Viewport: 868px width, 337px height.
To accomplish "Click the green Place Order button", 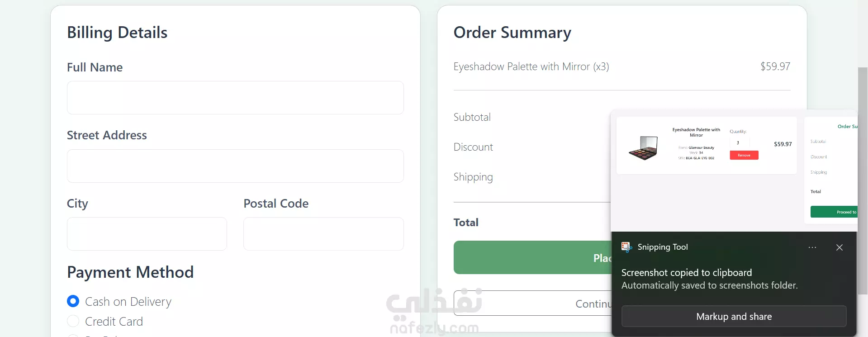I will coord(532,257).
